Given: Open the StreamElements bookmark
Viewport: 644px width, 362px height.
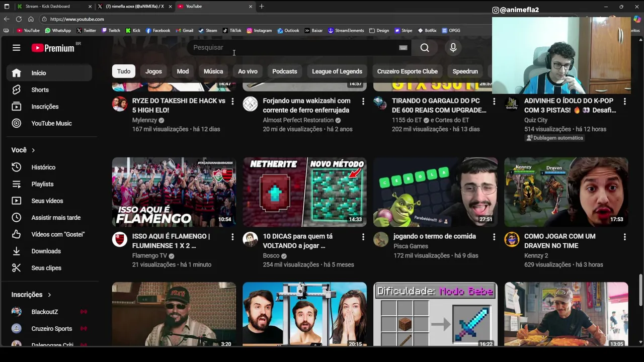Looking at the screenshot, I should click(x=346, y=30).
